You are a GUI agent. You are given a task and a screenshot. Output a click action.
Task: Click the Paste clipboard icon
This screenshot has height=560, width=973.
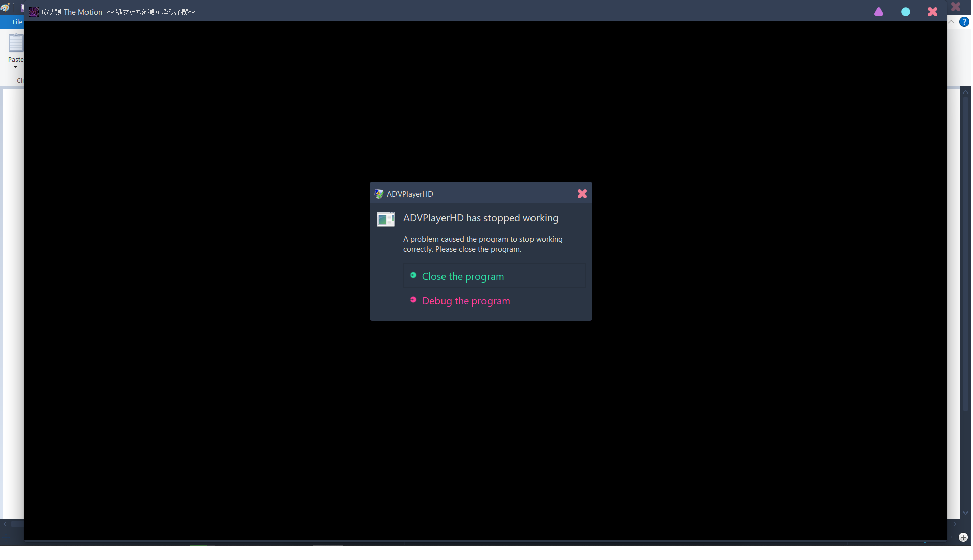16,43
